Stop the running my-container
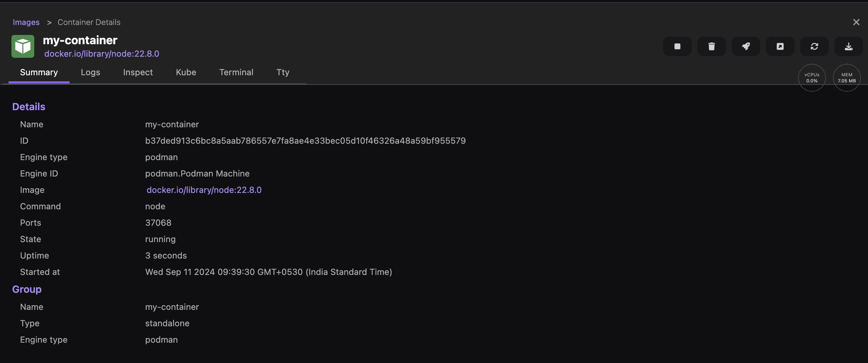 pos(677,46)
